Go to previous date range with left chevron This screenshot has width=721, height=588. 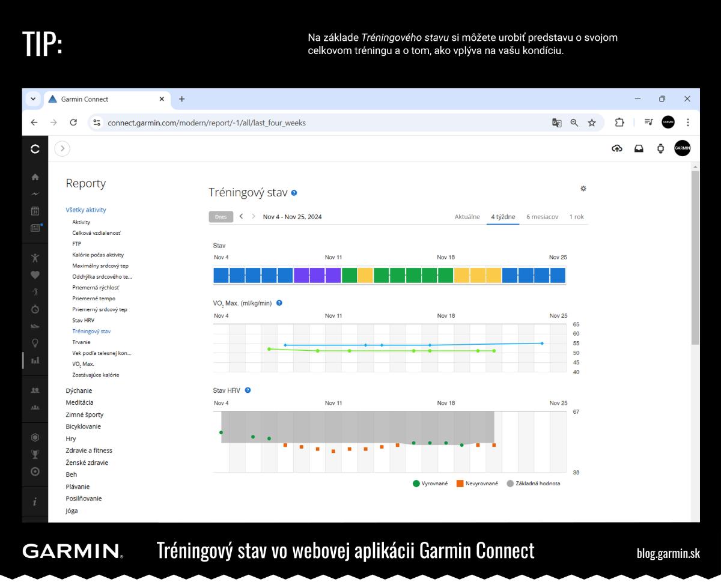pos(241,216)
